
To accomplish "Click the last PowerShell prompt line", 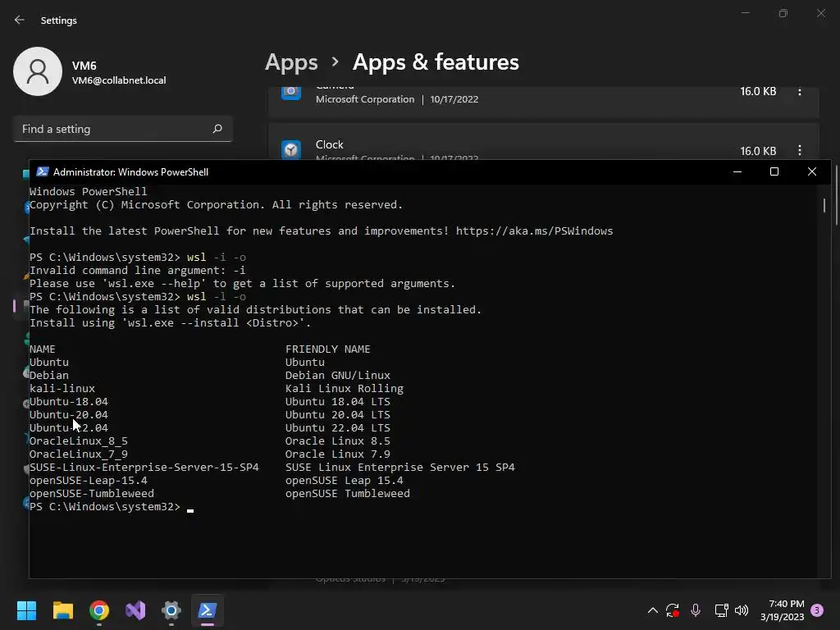I will click(x=112, y=507).
